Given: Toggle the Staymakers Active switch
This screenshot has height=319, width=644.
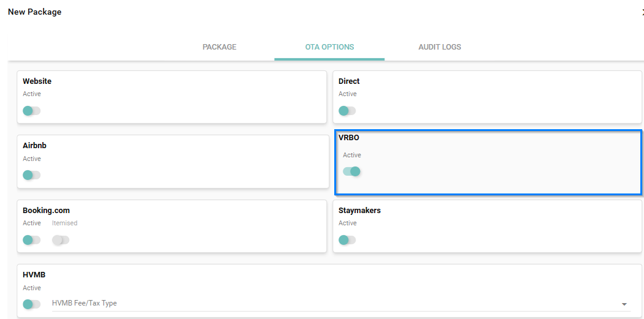Looking at the screenshot, I should (347, 240).
